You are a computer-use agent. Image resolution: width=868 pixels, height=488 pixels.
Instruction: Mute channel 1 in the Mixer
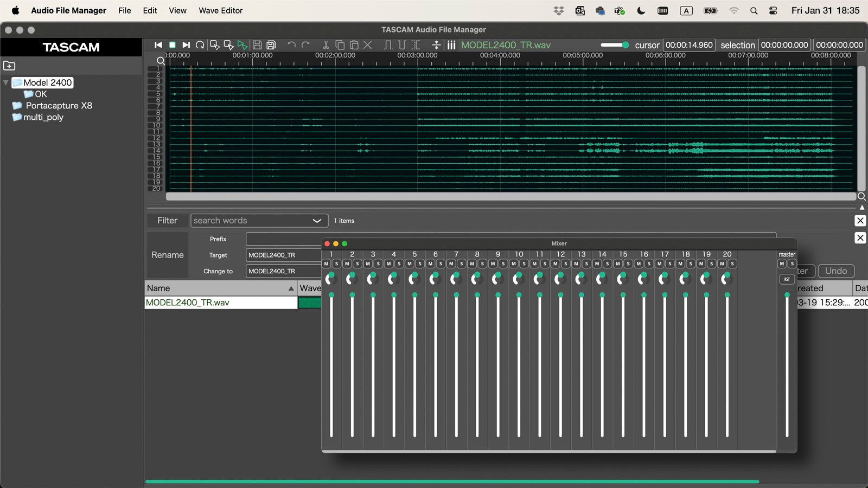326,264
